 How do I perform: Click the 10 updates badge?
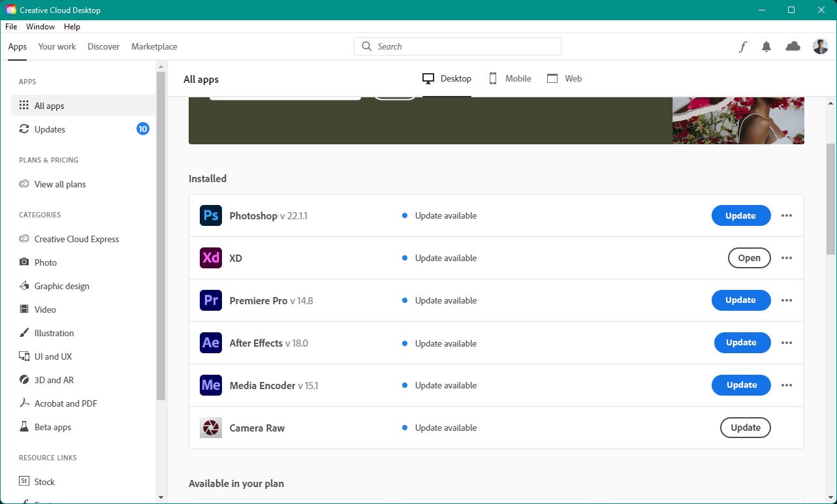point(143,129)
